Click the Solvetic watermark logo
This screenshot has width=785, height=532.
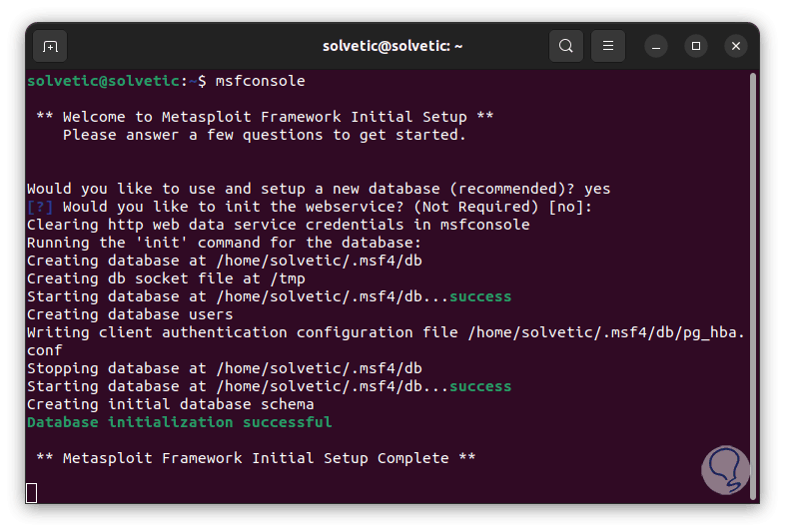click(x=725, y=470)
